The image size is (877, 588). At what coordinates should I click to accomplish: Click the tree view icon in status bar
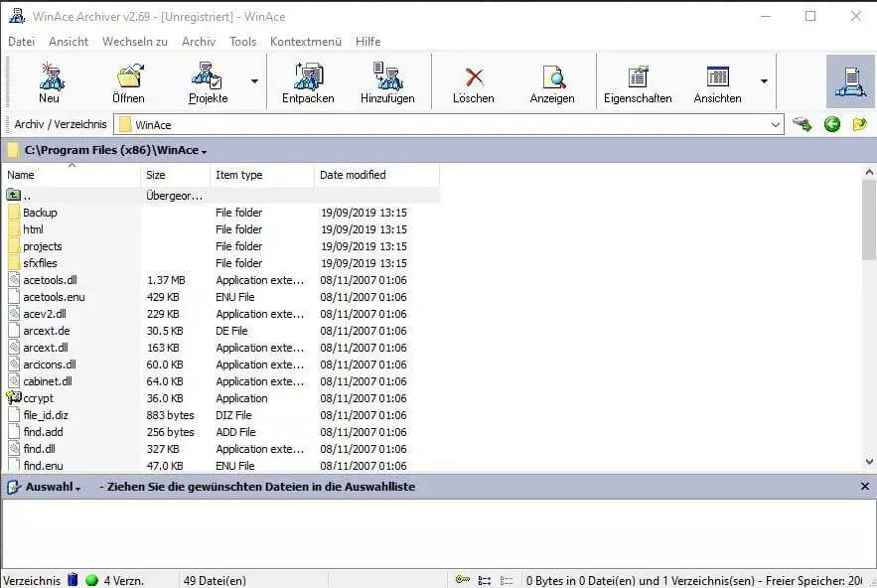pos(485,580)
